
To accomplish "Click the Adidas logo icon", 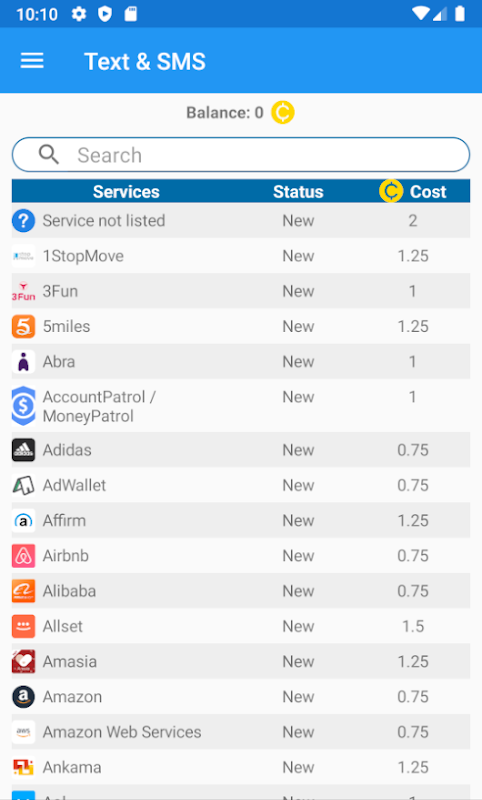I will click(23, 450).
